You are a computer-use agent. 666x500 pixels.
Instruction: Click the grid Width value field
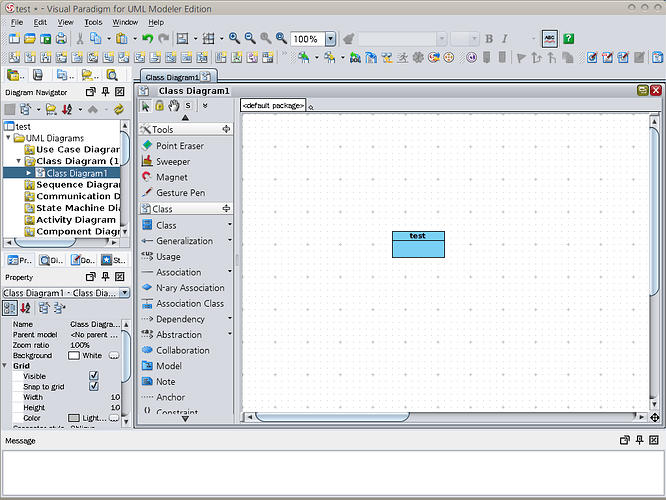95,397
